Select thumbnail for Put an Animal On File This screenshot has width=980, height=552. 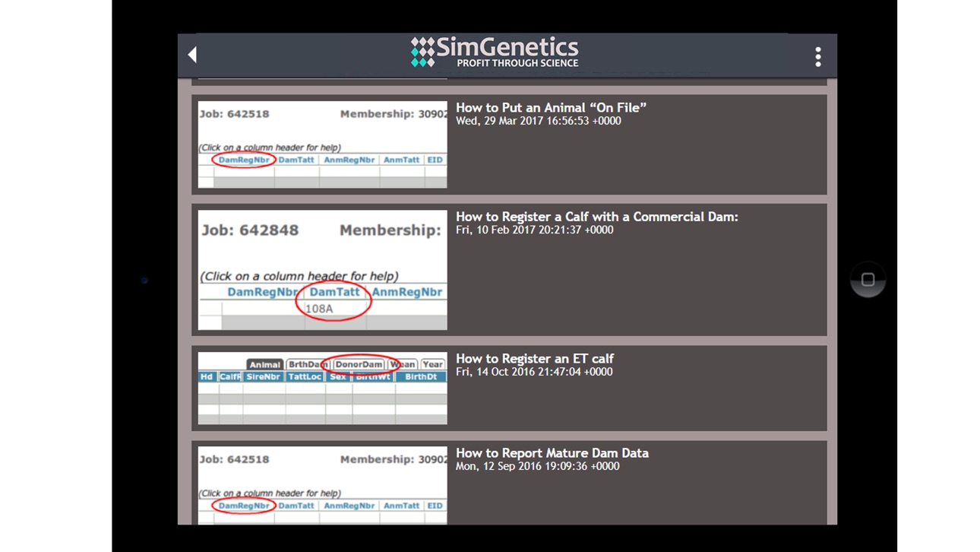(x=322, y=144)
